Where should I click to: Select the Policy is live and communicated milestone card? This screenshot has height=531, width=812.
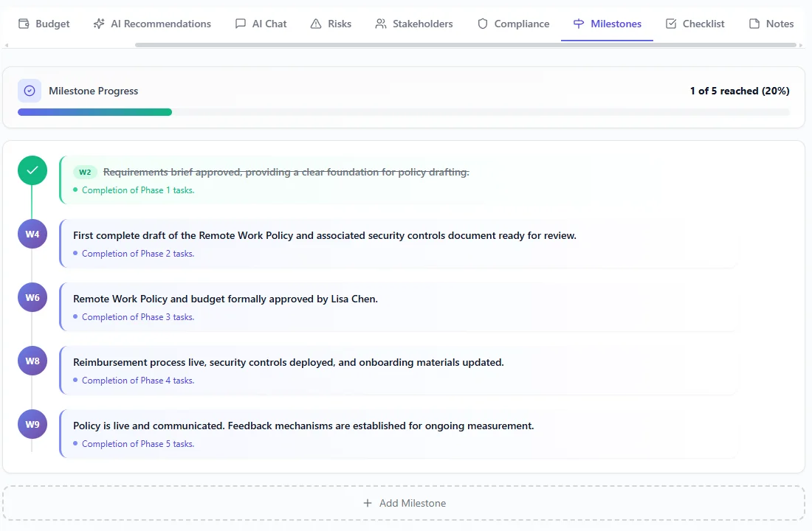coord(399,434)
